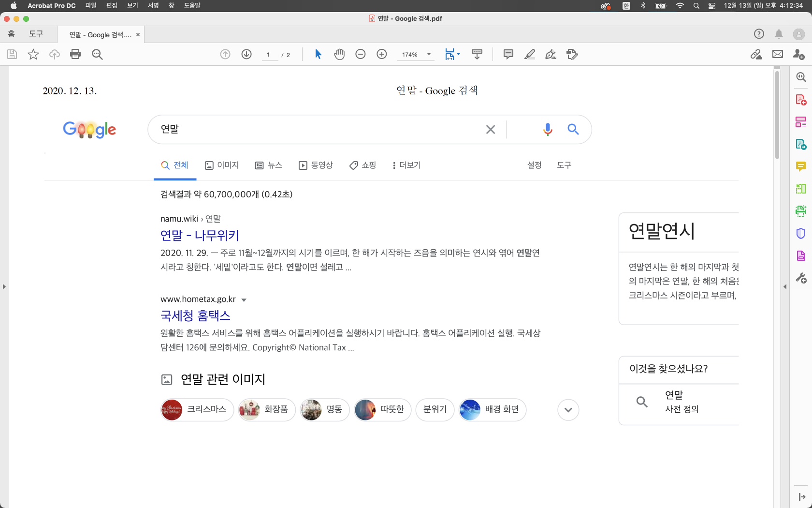Click the Wi-Fi icon in menu bar

click(680, 6)
